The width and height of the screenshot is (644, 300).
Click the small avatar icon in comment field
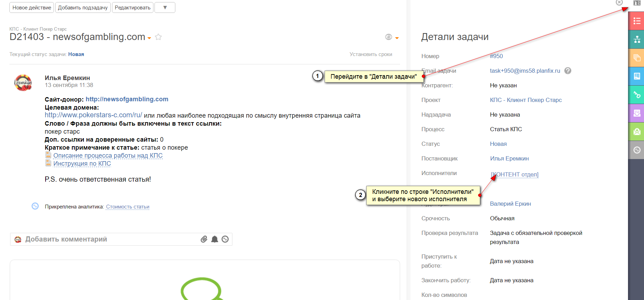18,239
